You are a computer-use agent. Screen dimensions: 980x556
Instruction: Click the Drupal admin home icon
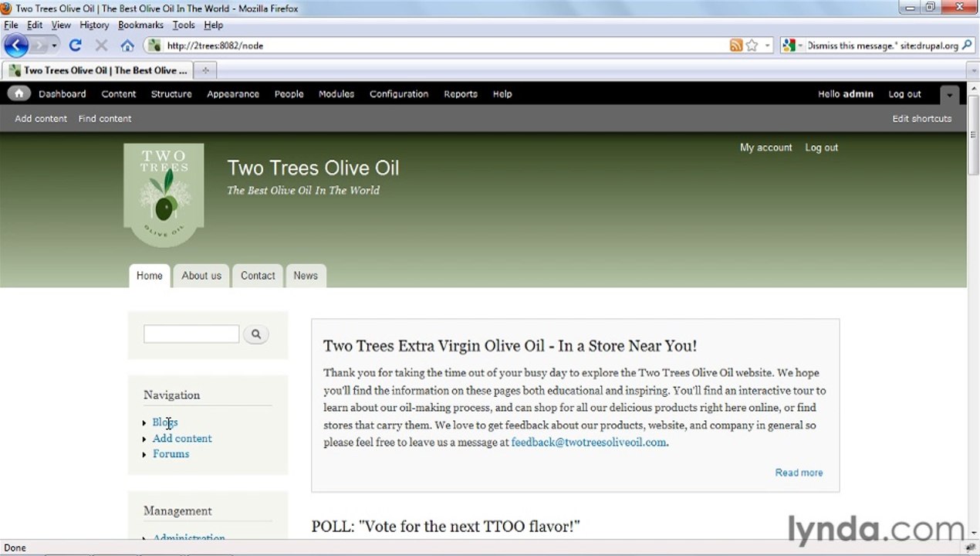coord(19,93)
